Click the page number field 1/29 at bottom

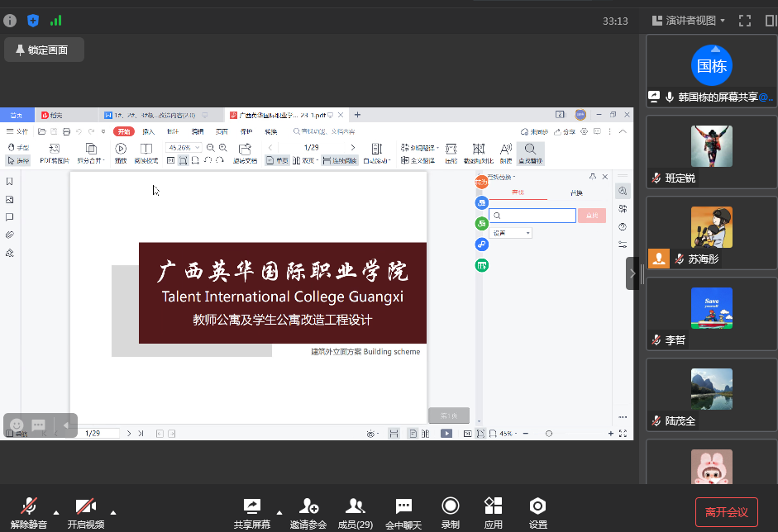click(x=99, y=434)
